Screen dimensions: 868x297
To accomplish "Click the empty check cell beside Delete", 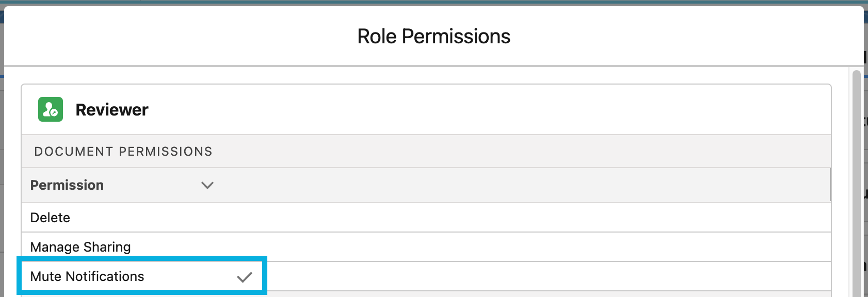I will coord(244,218).
